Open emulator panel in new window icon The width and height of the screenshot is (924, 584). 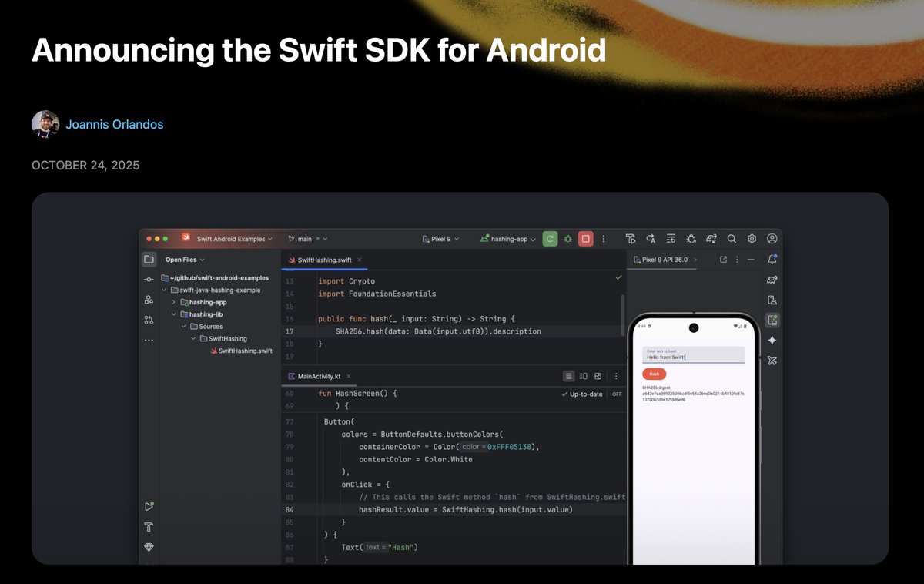pyautogui.click(x=723, y=260)
